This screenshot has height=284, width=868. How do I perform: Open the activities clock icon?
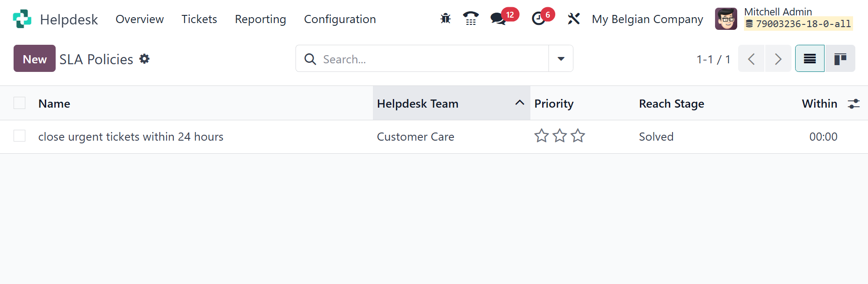[x=539, y=19]
